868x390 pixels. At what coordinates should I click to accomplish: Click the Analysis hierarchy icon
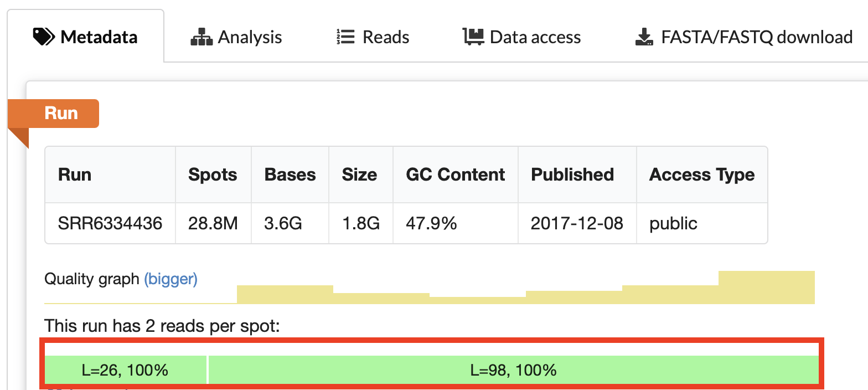[201, 37]
